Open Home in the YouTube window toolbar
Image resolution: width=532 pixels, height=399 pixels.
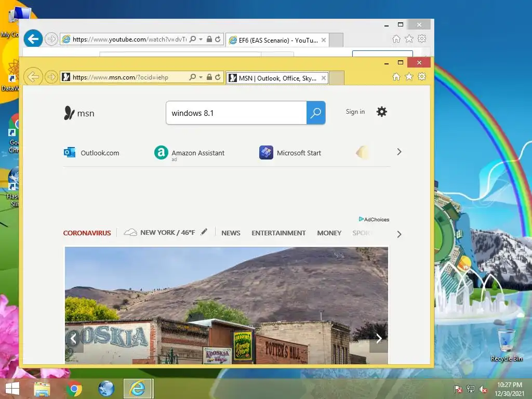[x=396, y=38]
